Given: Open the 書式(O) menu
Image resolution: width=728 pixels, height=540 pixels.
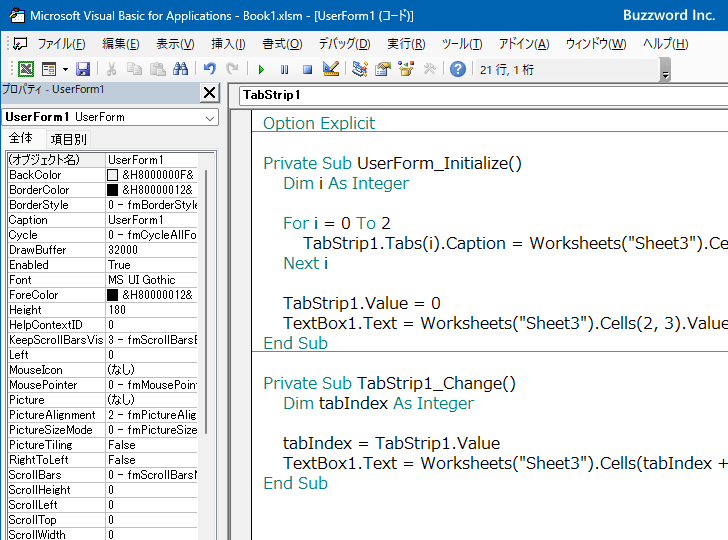Looking at the screenshot, I should click(282, 44).
